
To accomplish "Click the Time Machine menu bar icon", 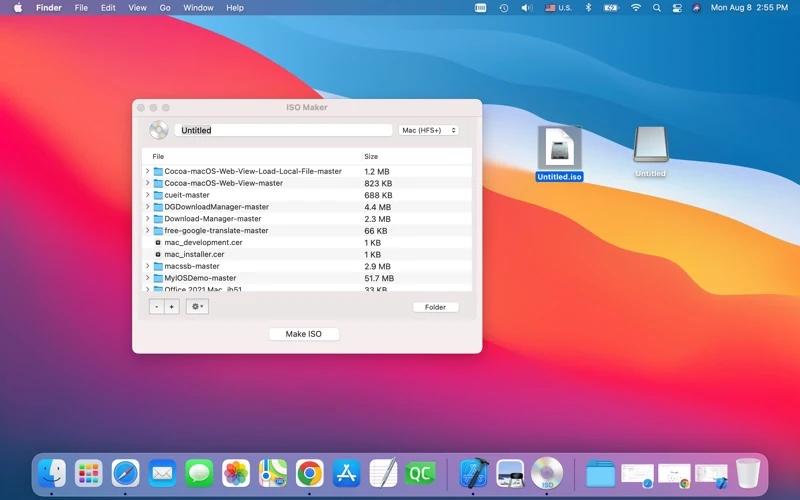I will (x=504, y=8).
